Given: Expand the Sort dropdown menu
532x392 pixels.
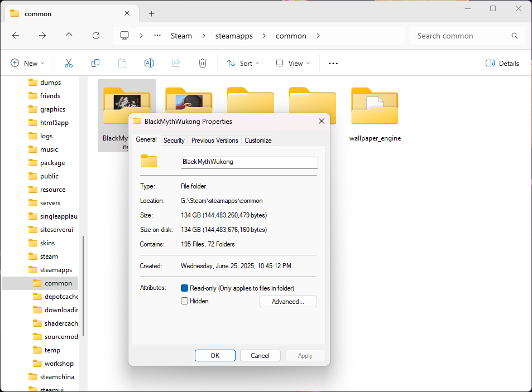Looking at the screenshot, I should [243, 64].
